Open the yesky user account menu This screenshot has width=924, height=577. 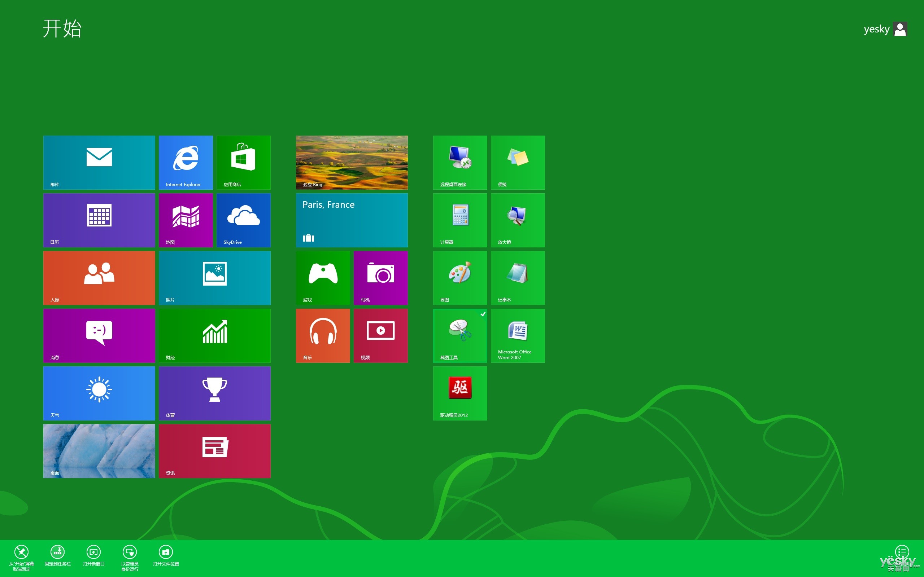(x=885, y=28)
